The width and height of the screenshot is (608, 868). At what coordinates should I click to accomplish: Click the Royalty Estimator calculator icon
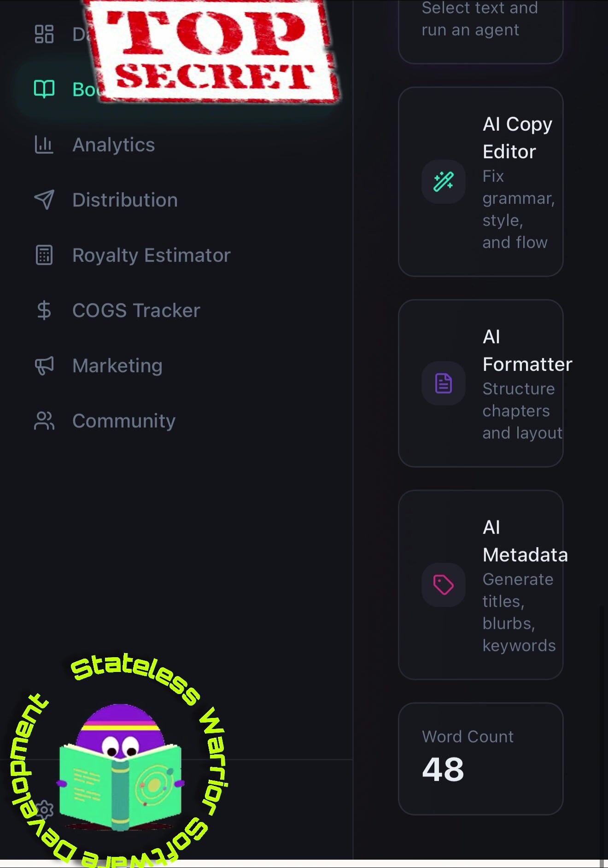pyautogui.click(x=44, y=255)
